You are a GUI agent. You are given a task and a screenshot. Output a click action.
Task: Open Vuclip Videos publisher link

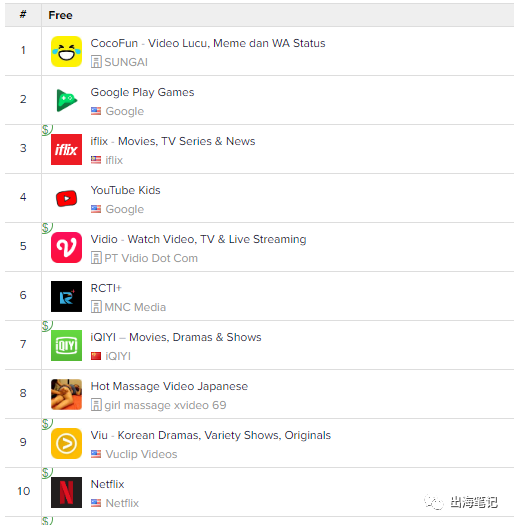click(x=141, y=454)
